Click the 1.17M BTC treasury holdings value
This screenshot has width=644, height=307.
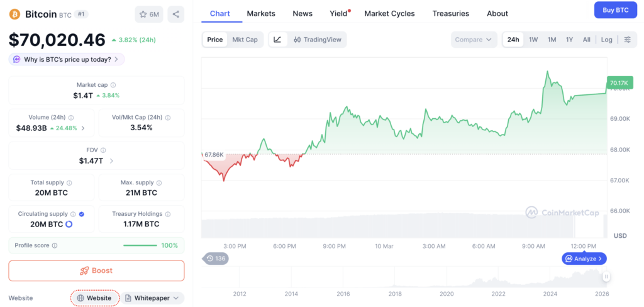(x=142, y=224)
